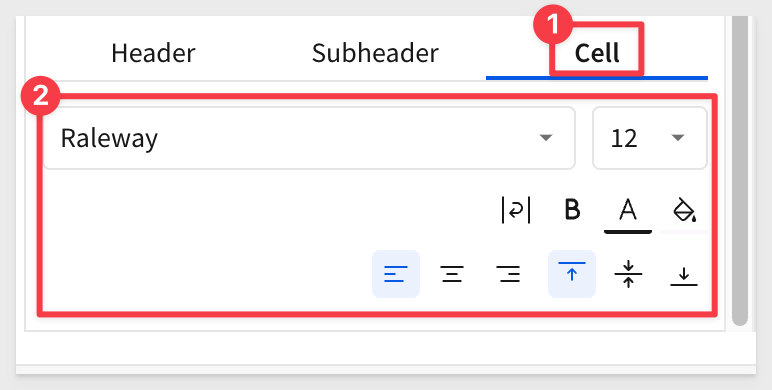Viewport: 772px width, 390px height.
Task: Set vertical alignment to bottom
Action: tap(684, 274)
